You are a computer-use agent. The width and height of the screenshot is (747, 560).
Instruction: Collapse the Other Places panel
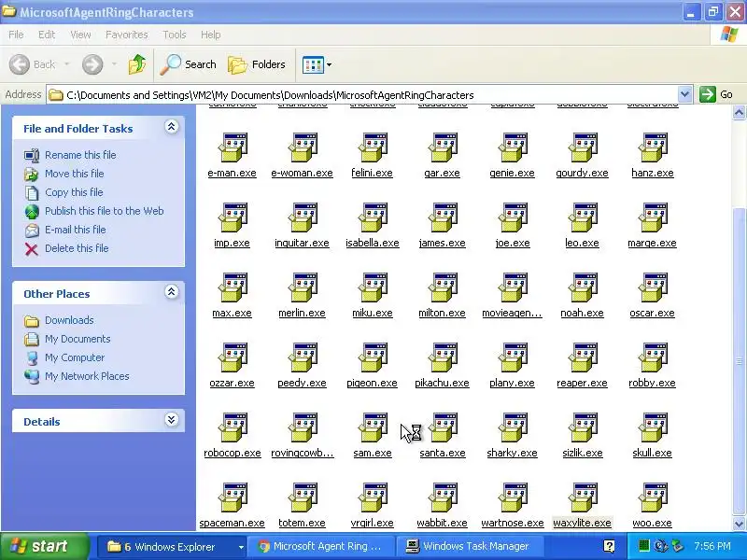click(x=172, y=292)
